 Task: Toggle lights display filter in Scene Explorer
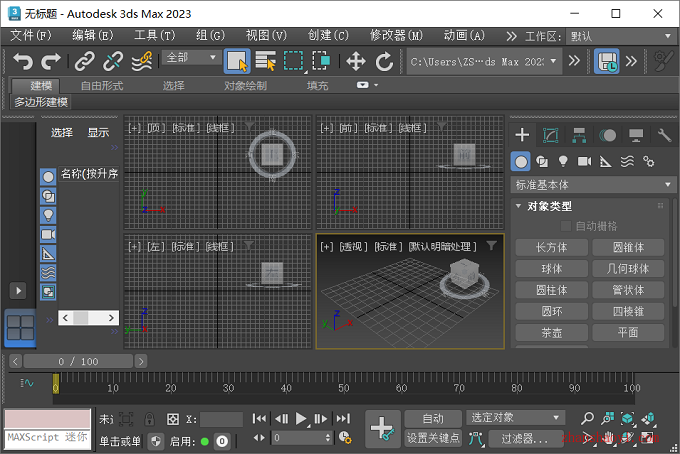[x=48, y=215]
